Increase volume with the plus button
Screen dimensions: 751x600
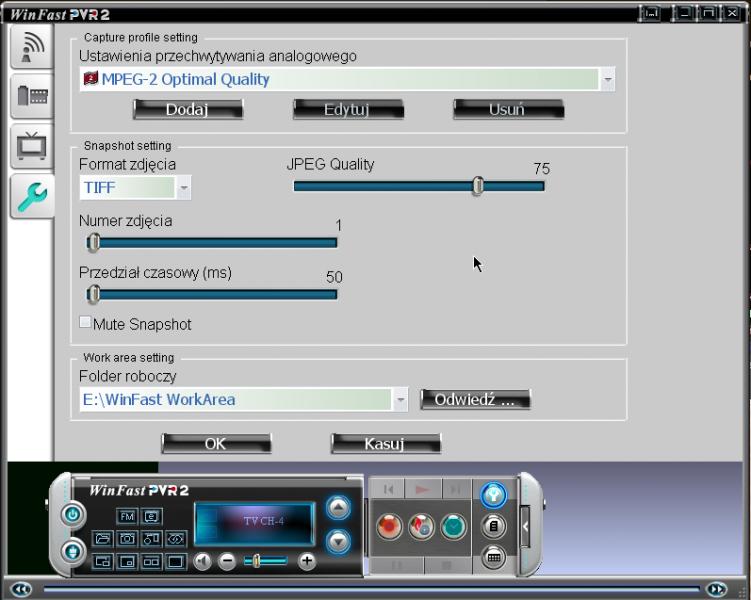[307, 561]
